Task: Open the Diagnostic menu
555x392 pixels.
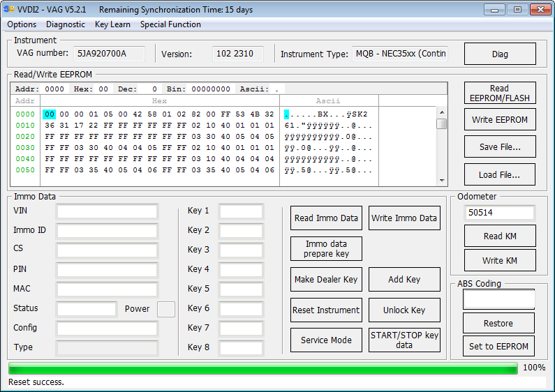Action: [x=66, y=24]
